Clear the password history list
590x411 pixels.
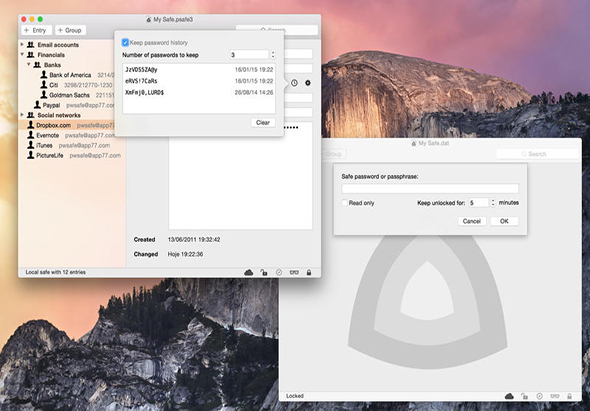coord(263,123)
